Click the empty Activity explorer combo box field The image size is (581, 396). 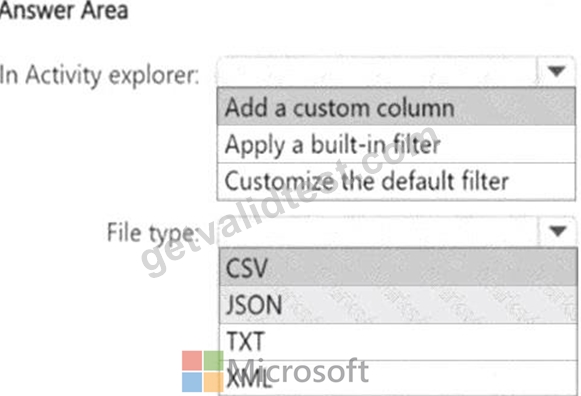pyautogui.click(x=377, y=71)
